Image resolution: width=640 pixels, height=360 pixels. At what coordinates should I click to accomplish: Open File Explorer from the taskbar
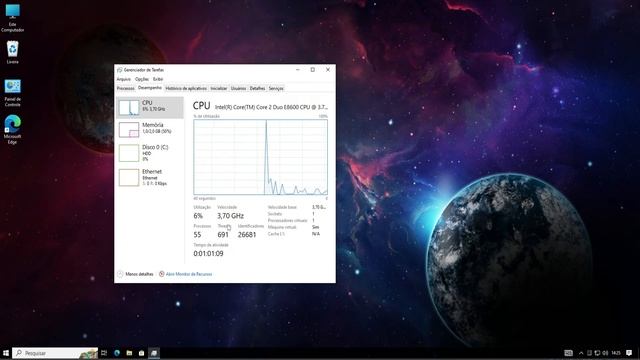click(x=129, y=353)
